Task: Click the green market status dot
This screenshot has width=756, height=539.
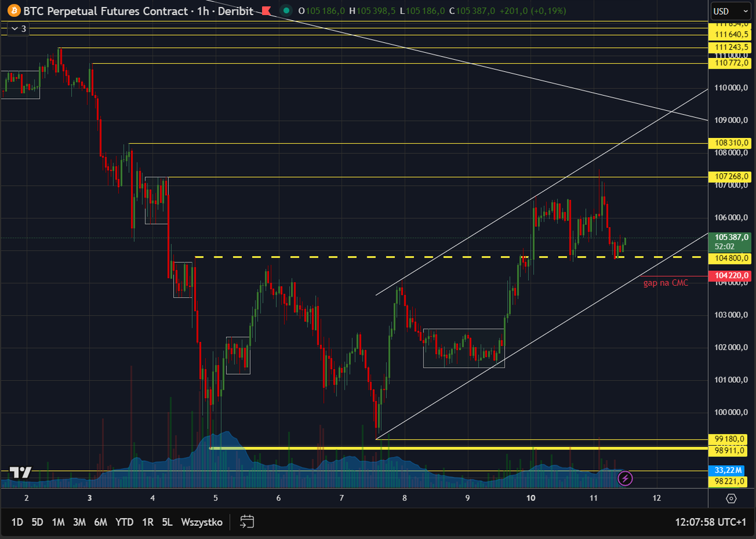Action: [287, 11]
